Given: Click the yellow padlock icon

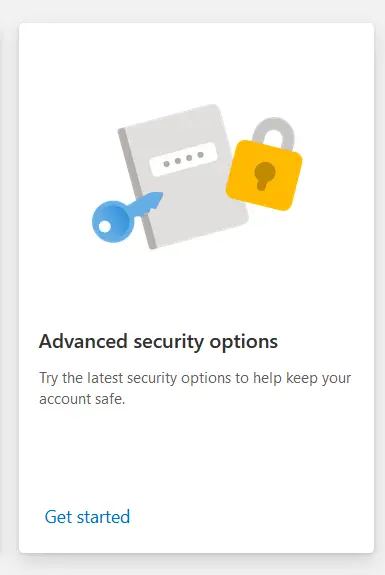Looking at the screenshot, I should [x=264, y=164].
